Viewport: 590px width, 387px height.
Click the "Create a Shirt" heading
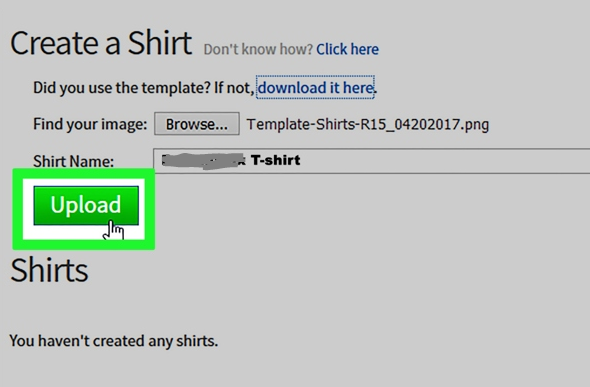[x=101, y=43]
